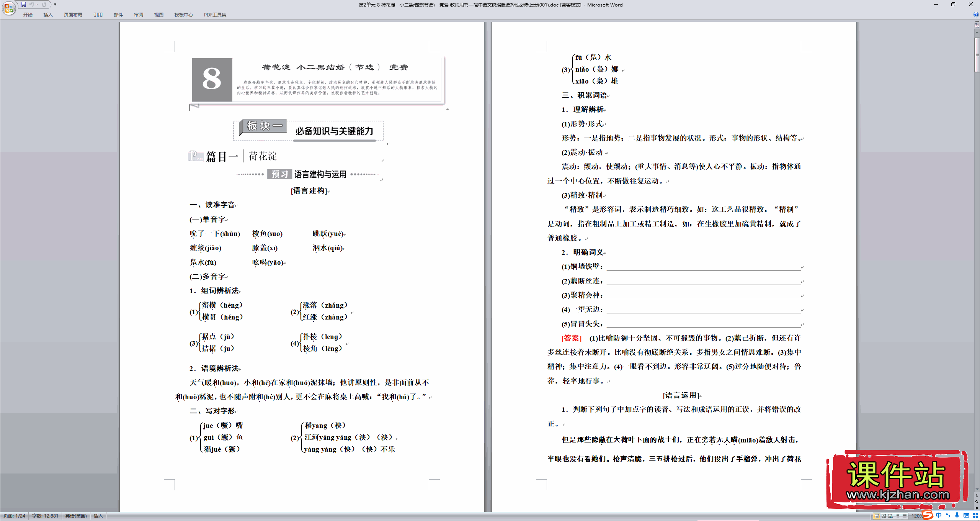Open Select Browse Object button
980x521 pixels.
pos(977,502)
